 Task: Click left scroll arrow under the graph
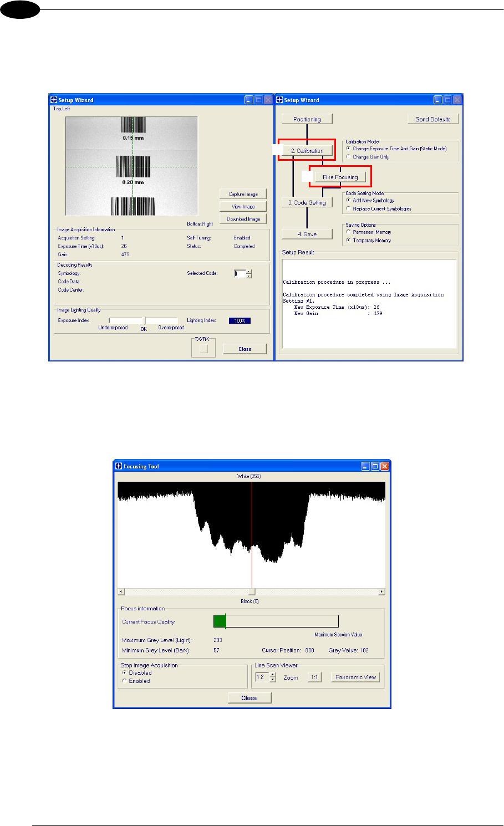click(x=121, y=592)
